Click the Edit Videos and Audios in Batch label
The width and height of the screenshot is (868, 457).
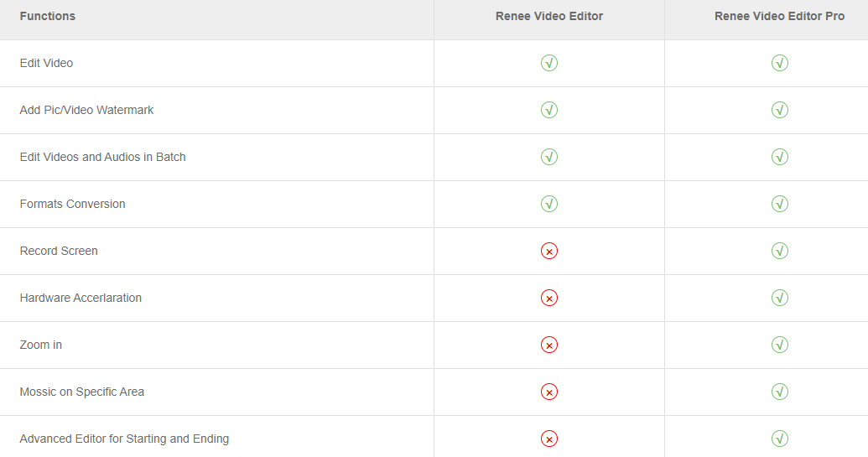click(103, 157)
